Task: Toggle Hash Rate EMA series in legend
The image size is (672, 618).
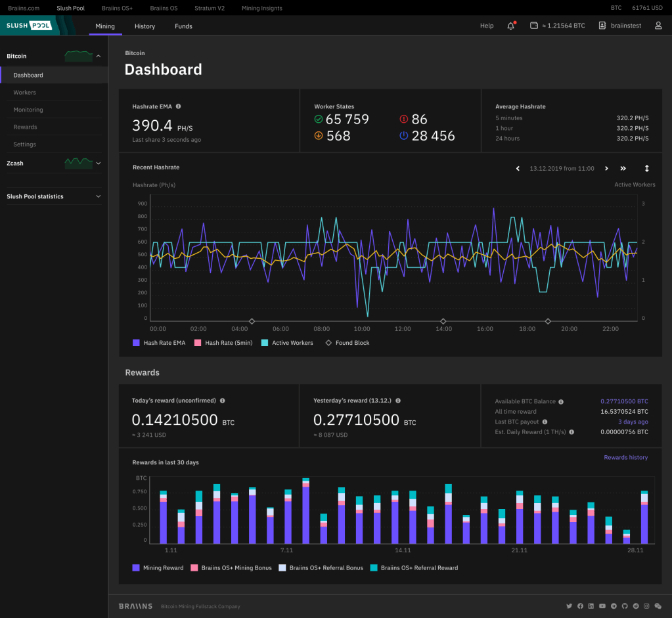Action: pyautogui.click(x=160, y=343)
